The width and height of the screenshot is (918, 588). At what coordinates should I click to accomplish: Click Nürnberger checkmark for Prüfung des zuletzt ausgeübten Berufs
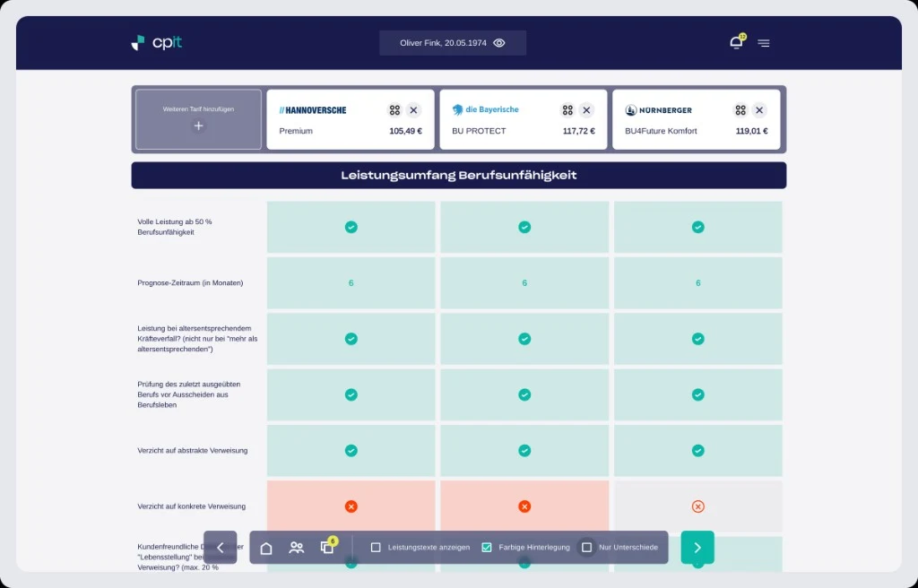pos(697,394)
